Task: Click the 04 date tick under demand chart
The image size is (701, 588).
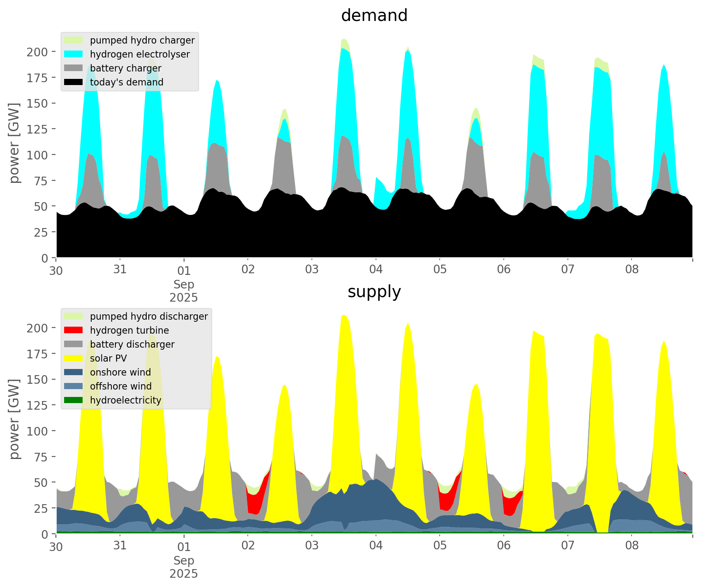Action: pyautogui.click(x=376, y=270)
